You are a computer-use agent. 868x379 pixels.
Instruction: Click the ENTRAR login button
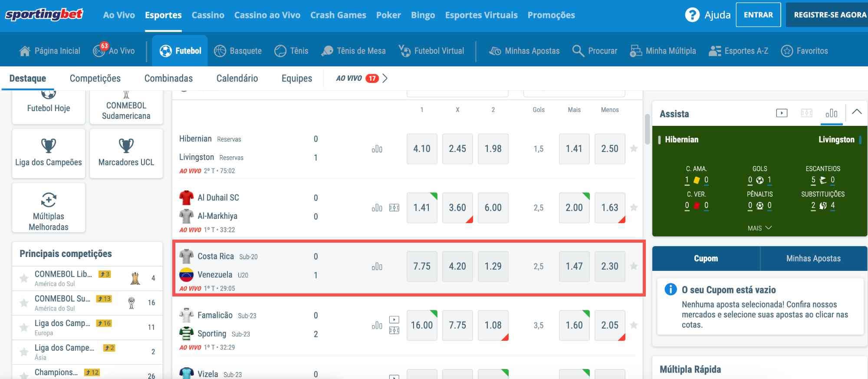pos(758,15)
